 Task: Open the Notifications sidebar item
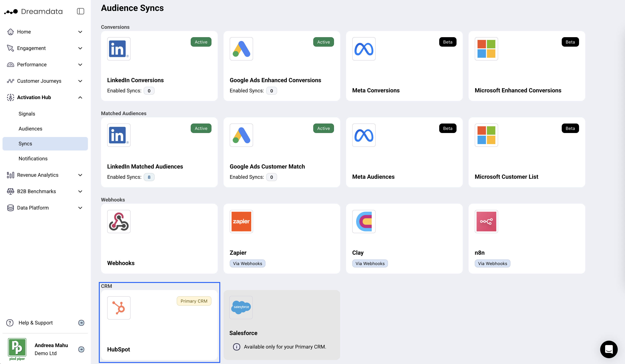[33, 158]
